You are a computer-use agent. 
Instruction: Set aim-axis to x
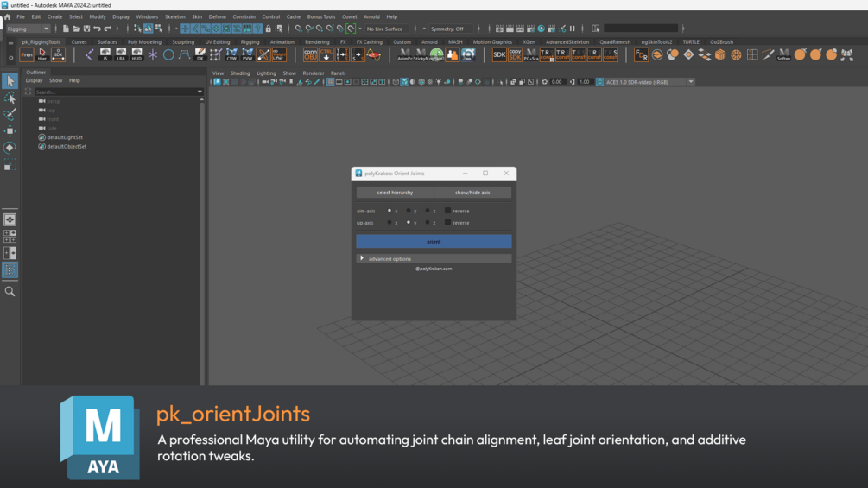pyautogui.click(x=390, y=211)
